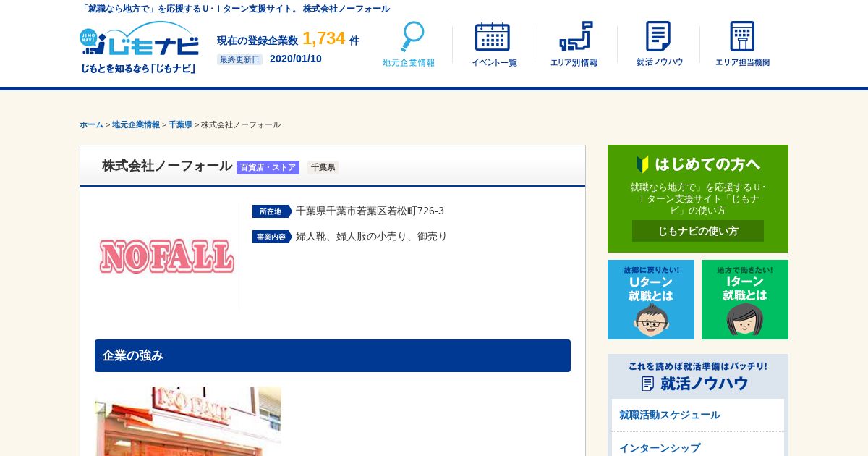Click 地元企業情報 breadcrumb link
Viewport: 868px width, 456px height.
pos(136,124)
